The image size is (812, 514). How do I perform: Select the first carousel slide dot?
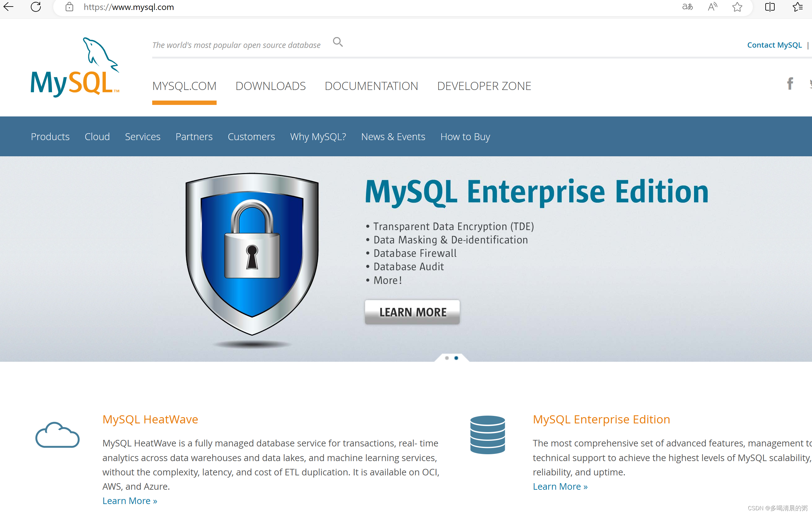[x=447, y=358]
